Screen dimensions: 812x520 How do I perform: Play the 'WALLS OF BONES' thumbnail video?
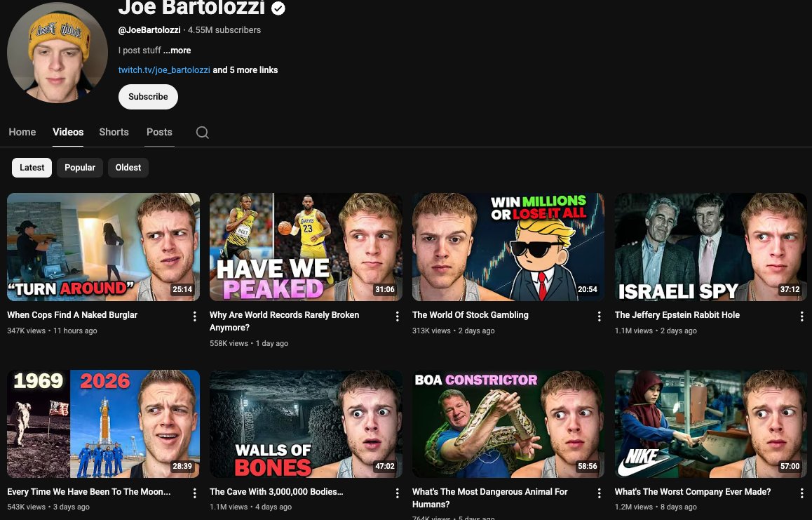click(x=306, y=424)
